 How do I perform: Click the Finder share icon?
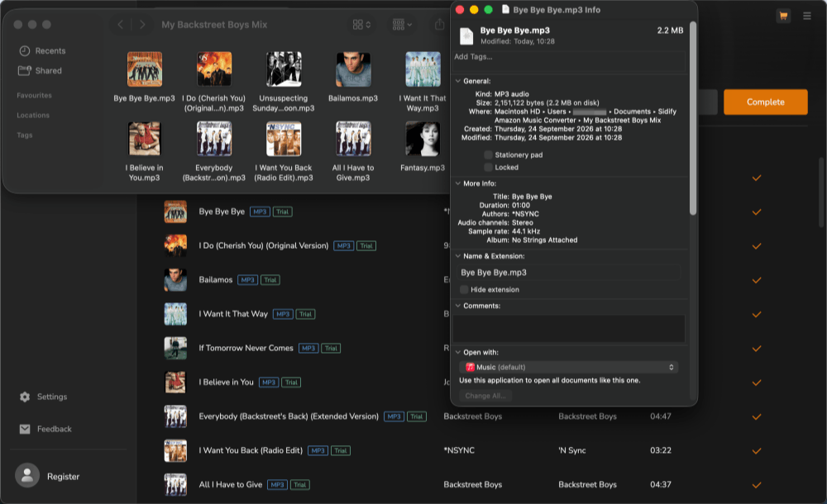(439, 24)
